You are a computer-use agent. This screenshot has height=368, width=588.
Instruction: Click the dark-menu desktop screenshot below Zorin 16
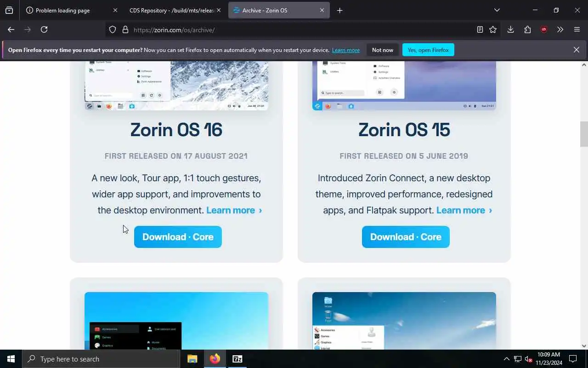pos(176,321)
